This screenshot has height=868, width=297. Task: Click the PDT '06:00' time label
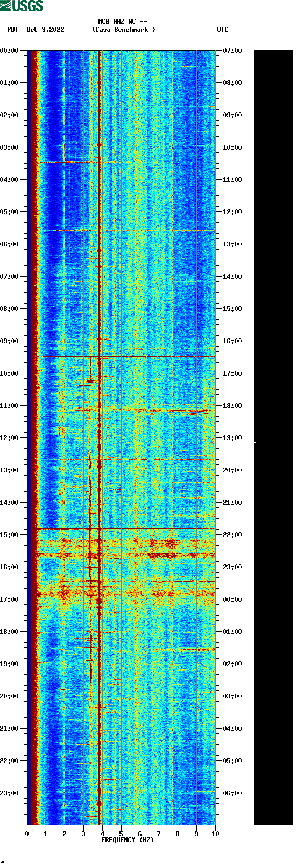[10, 244]
